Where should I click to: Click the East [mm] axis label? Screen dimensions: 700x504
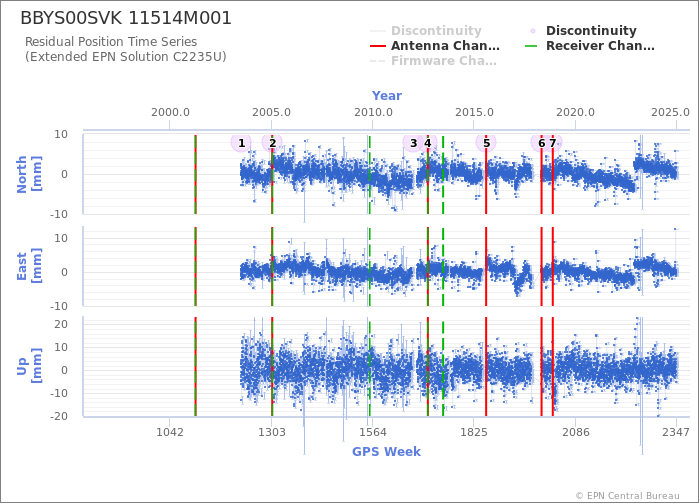tap(29, 267)
